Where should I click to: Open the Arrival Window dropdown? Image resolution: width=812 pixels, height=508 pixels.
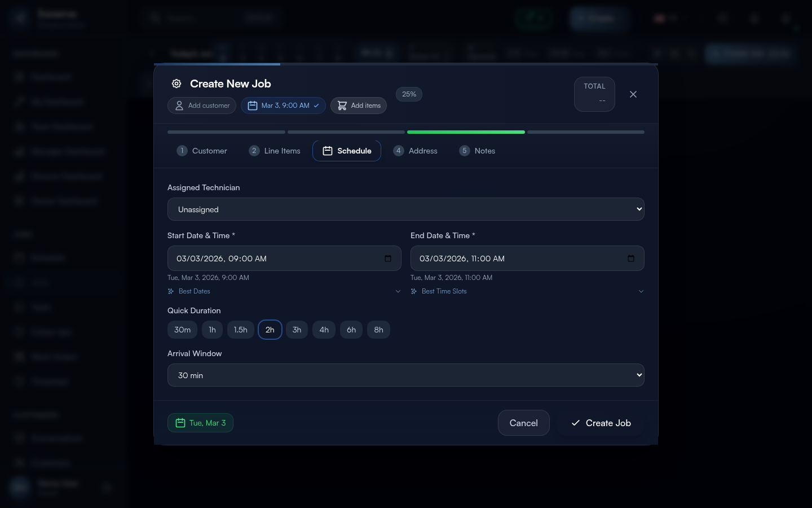pyautogui.click(x=405, y=375)
